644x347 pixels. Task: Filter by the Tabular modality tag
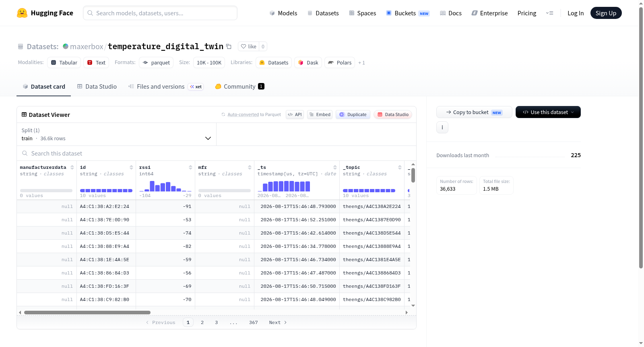pos(64,62)
